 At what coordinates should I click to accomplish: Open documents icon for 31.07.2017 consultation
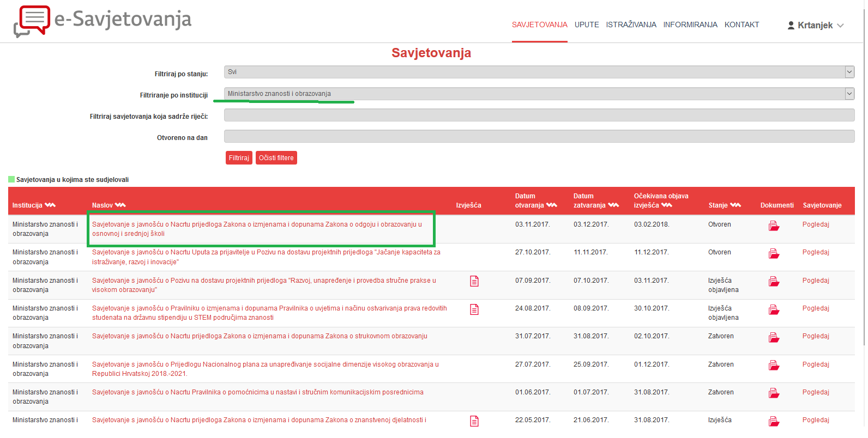(774, 337)
